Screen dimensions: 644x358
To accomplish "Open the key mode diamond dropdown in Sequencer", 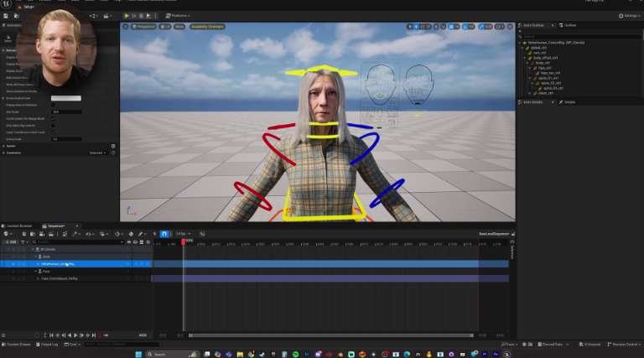I will (118, 234).
